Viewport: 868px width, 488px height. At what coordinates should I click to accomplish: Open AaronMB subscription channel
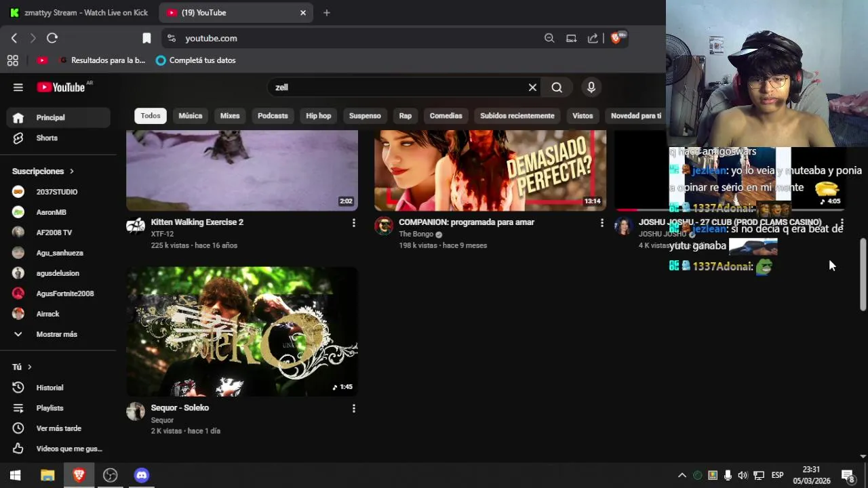pos(58,212)
